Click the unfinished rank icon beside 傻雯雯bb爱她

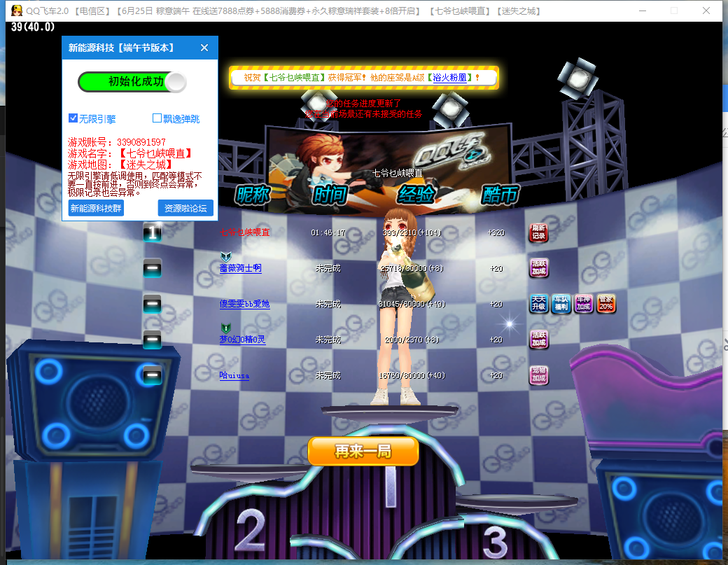[153, 304]
